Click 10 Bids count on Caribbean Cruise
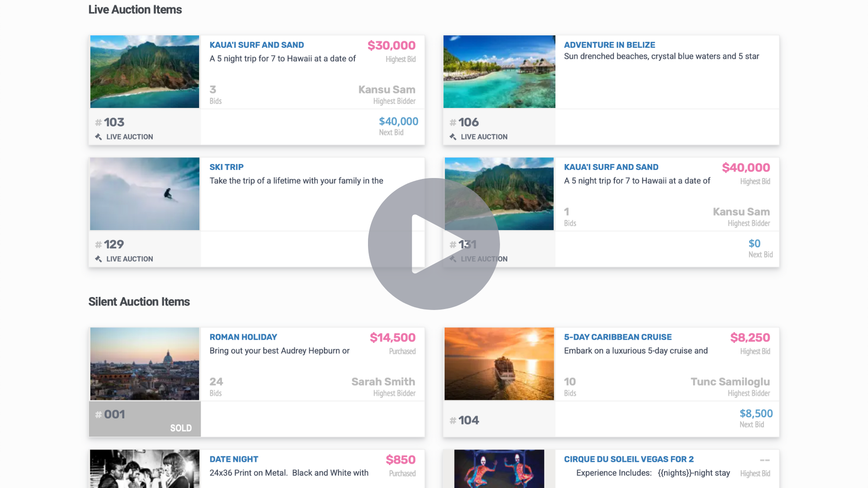This screenshot has width=868, height=488. [x=570, y=386]
